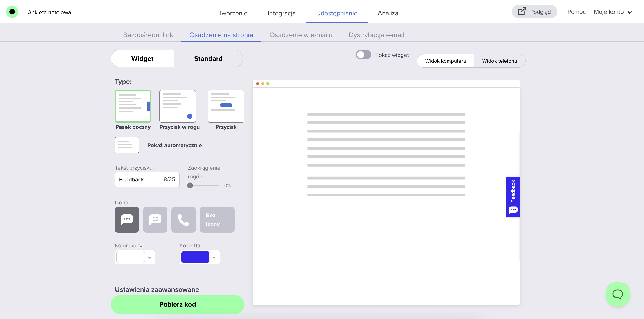The image size is (644, 319).
Task: Select 'Pasek boczny' widget type thumbnail
Action: point(133,106)
